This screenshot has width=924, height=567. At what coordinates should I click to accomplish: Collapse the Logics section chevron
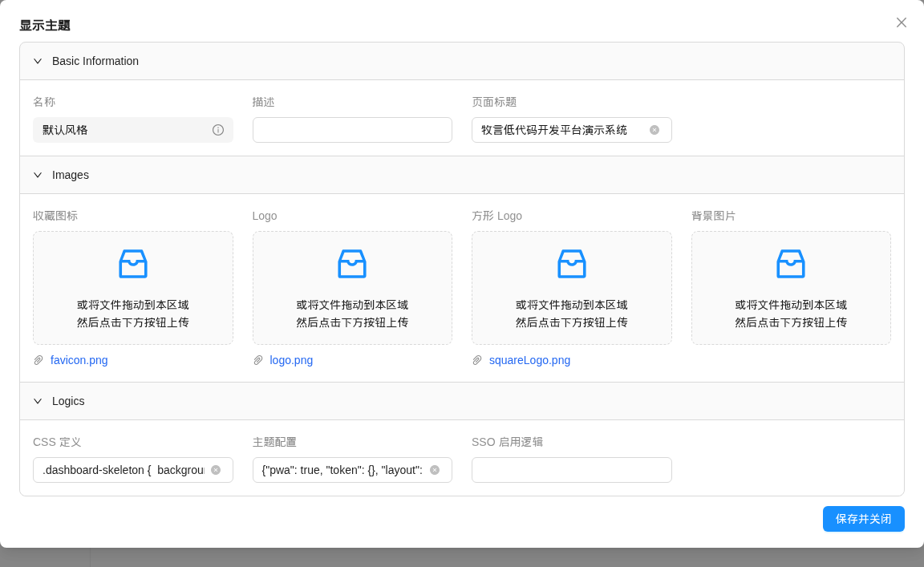(x=38, y=401)
